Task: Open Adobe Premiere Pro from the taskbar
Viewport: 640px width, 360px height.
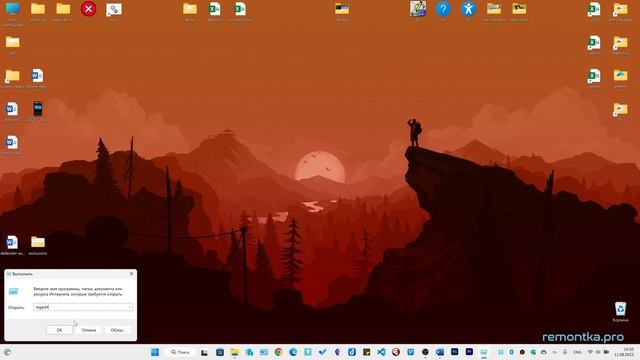Action: pyautogui.click(x=469, y=352)
